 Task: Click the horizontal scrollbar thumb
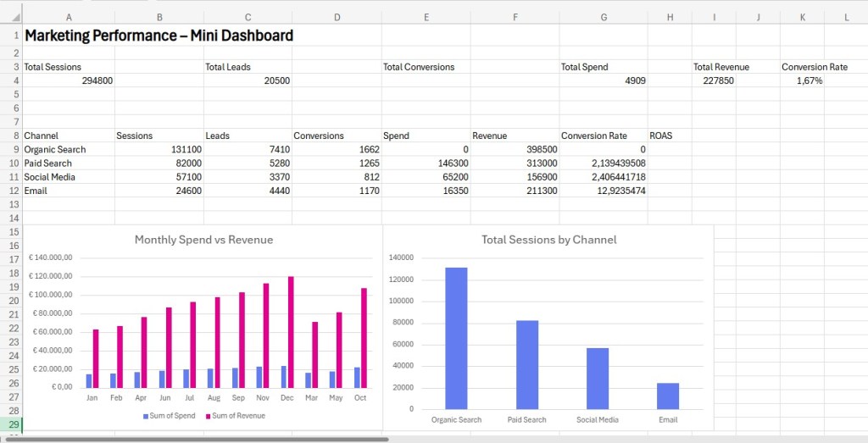coord(196,440)
